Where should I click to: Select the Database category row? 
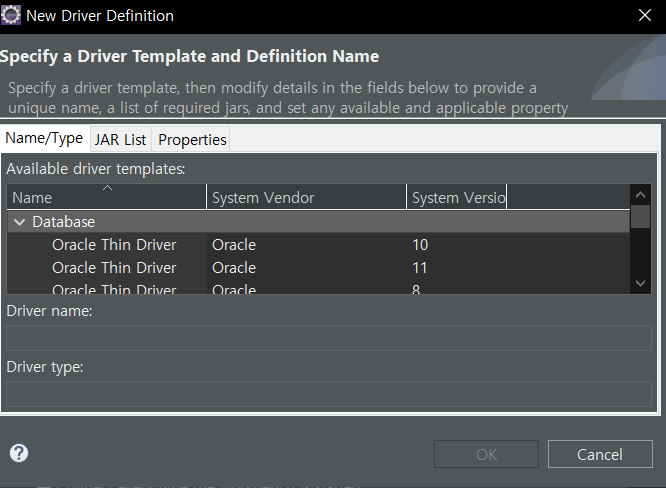pos(318,222)
